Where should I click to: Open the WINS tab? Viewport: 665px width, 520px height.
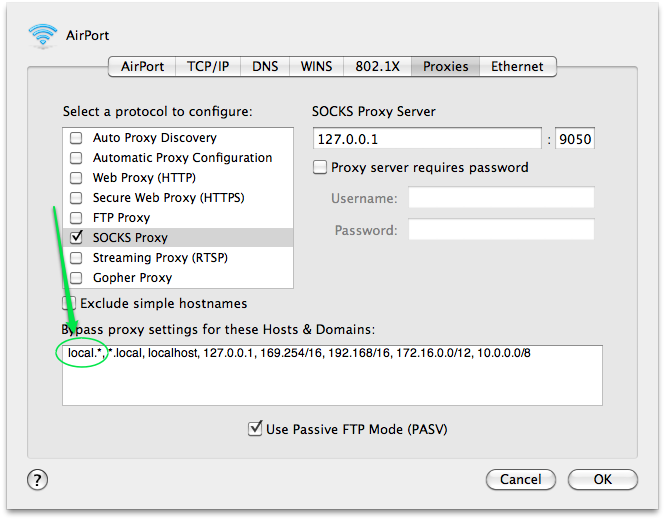pyautogui.click(x=316, y=67)
